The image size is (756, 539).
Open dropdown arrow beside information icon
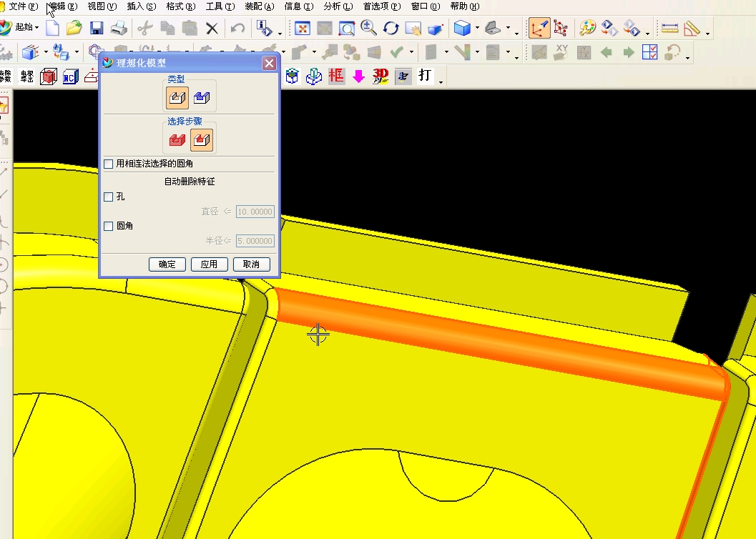(280, 33)
